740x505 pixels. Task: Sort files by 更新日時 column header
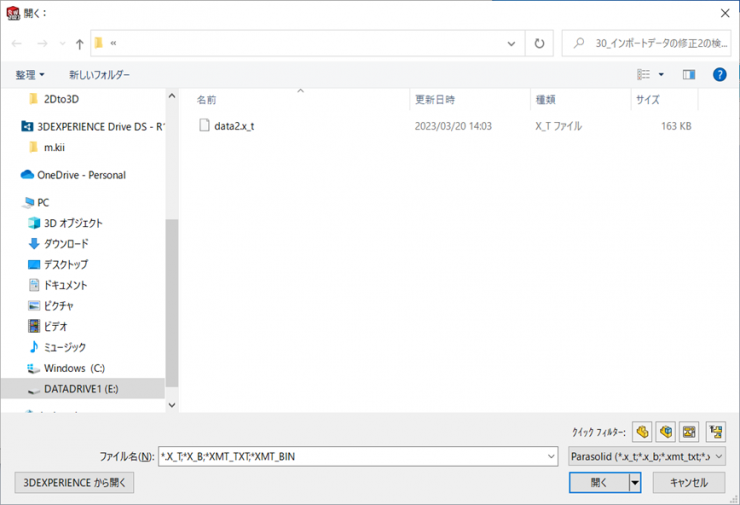coord(435,100)
